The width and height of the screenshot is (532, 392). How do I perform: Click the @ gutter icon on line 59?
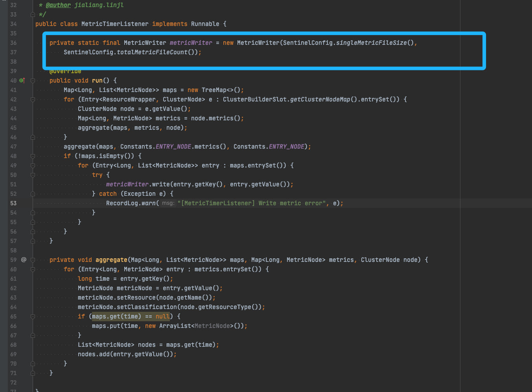tap(24, 260)
